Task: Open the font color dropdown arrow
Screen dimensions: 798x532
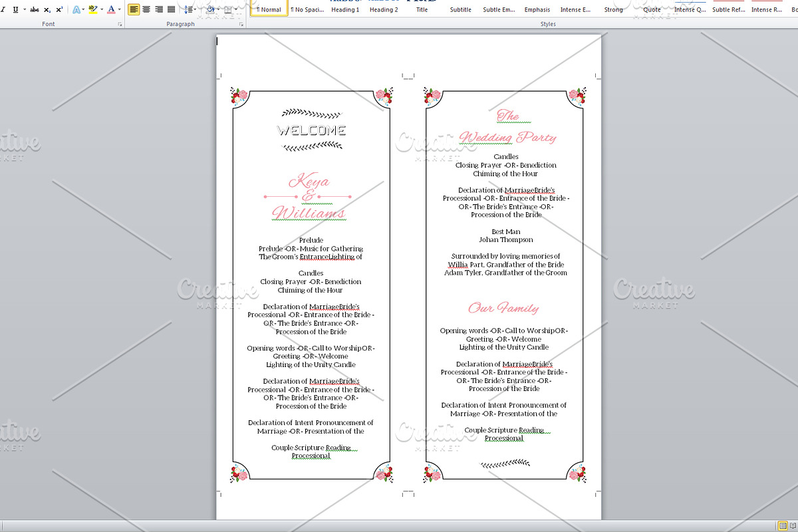Action: coord(120,9)
